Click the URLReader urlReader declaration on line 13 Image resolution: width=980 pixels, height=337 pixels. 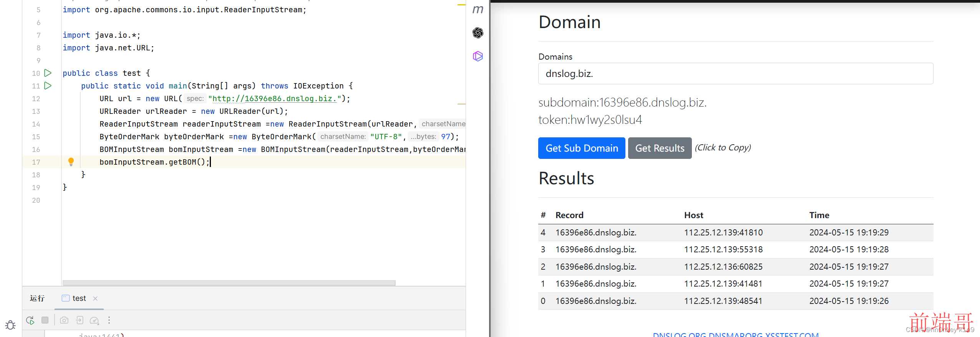pos(194,111)
